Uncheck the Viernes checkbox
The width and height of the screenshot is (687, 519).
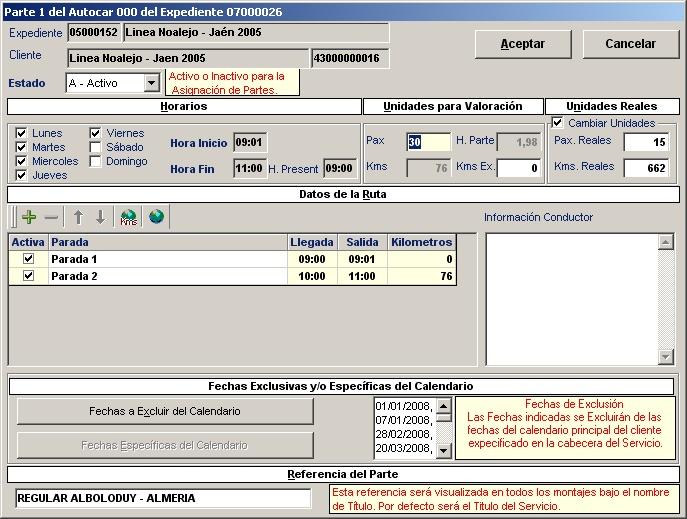[95, 133]
